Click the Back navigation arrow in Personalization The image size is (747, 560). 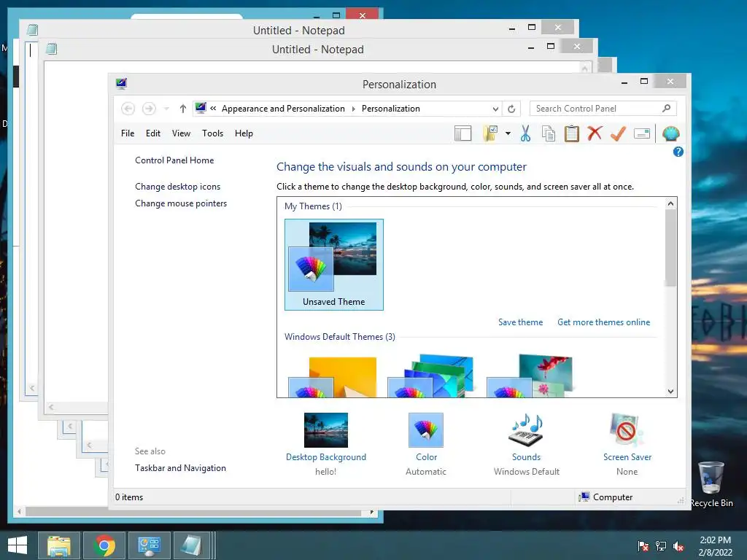coord(128,109)
